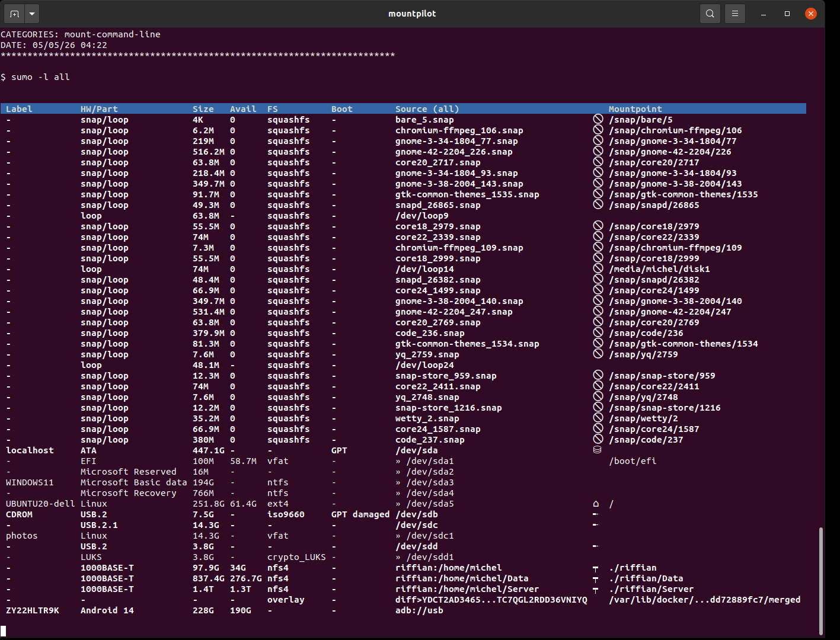This screenshot has height=640, width=840.
Task: Open the hamburger menu
Action: (x=735, y=14)
